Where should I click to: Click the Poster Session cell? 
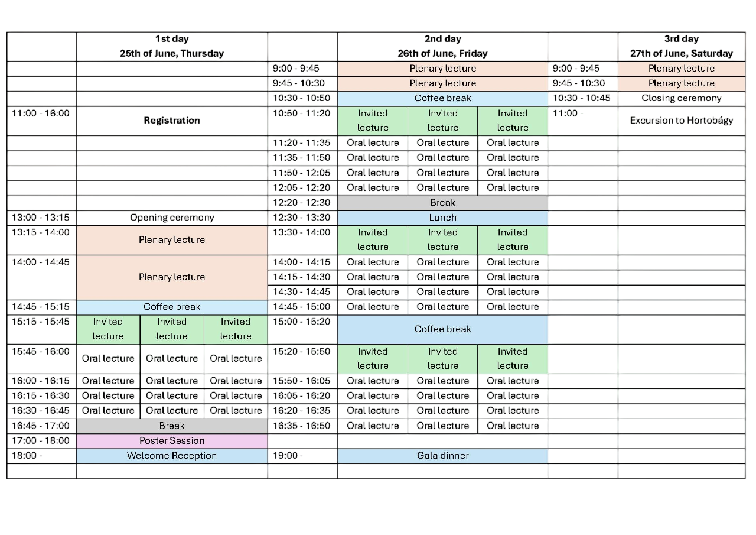point(172,440)
